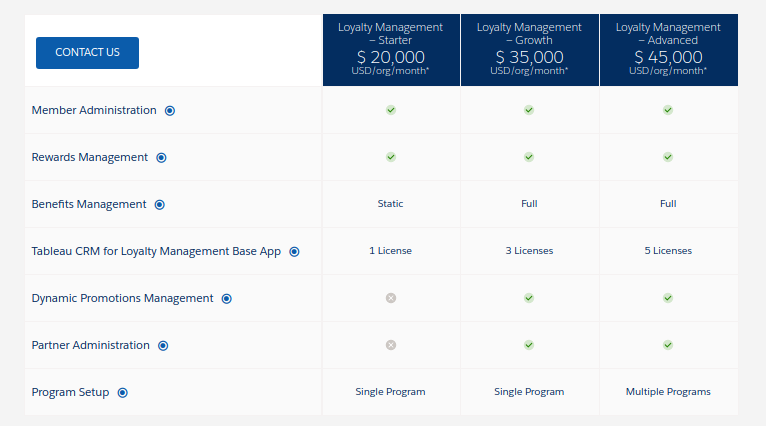This screenshot has width=766, height=426.
Task: Click Starter checkmark for Member Administration
Action: coord(391,110)
